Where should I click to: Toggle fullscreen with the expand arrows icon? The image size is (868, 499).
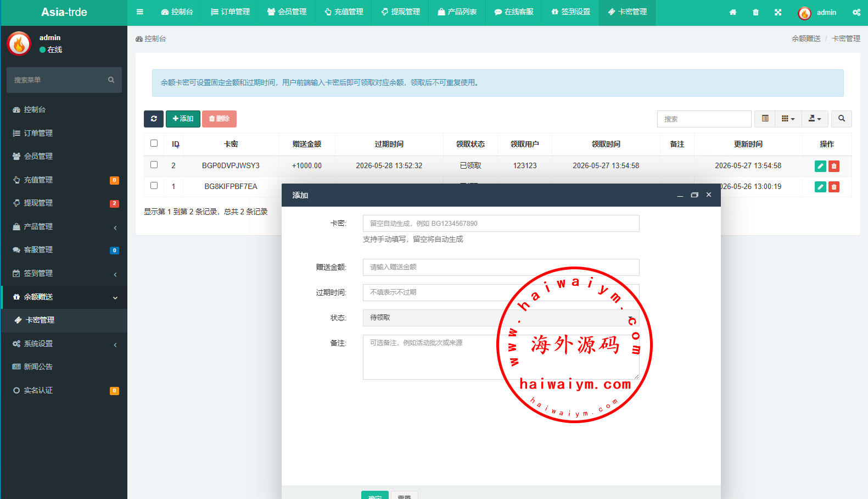(x=778, y=12)
